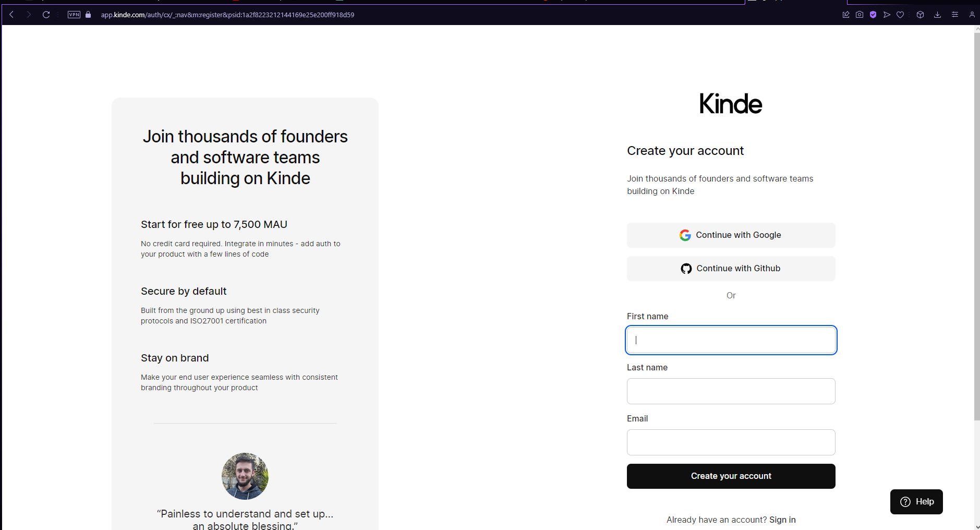Click inside the Email field

point(731,442)
